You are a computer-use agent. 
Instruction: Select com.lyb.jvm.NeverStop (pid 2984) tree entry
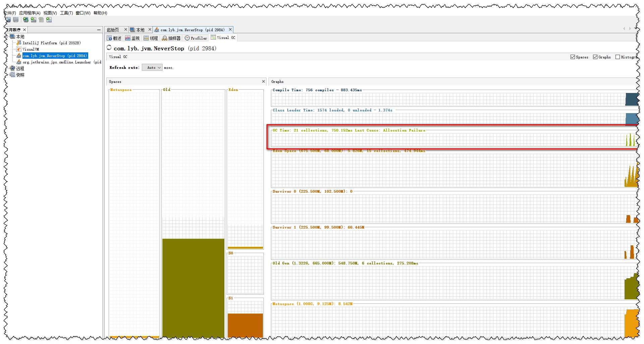pyautogui.click(x=55, y=56)
